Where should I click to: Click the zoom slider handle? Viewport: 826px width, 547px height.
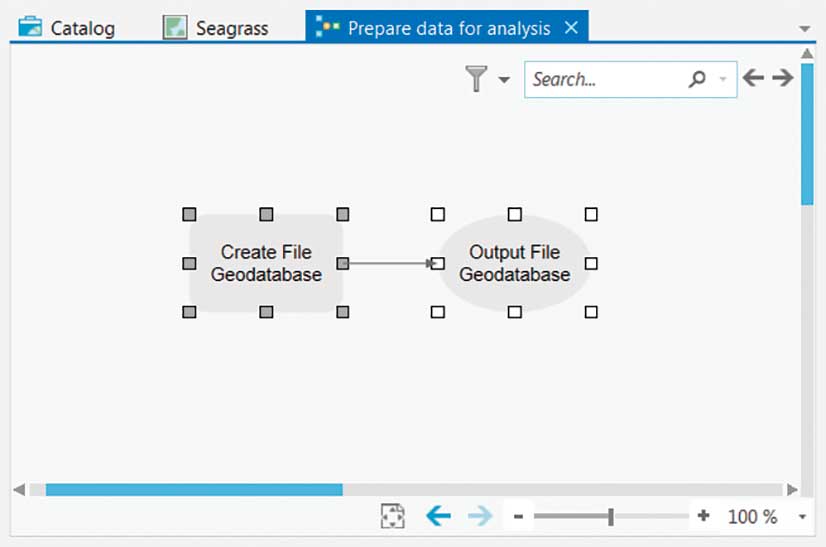click(x=610, y=517)
